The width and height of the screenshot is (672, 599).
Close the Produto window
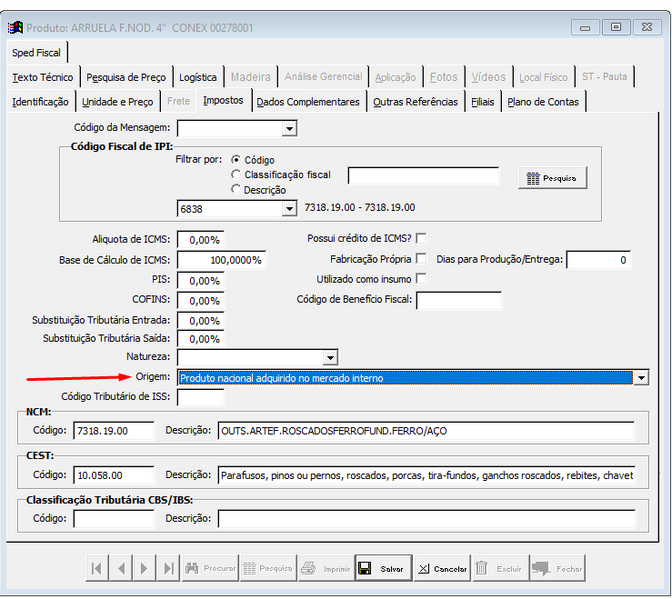click(x=647, y=27)
